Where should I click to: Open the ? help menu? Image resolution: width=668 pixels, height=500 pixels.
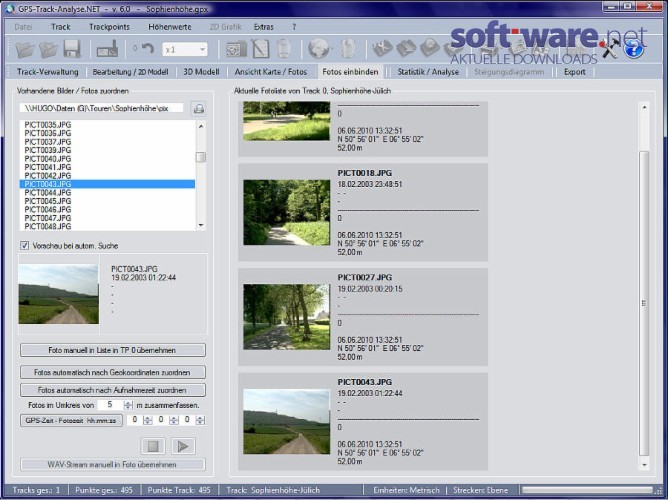(x=294, y=27)
